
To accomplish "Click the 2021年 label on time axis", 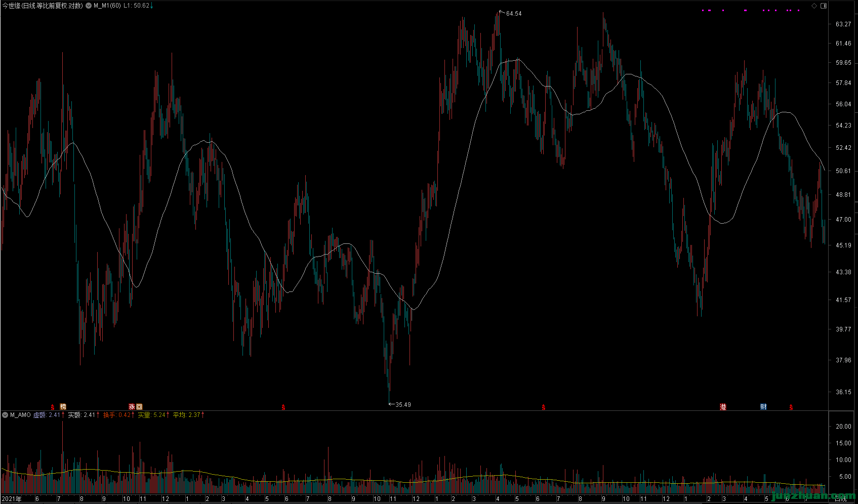I will pyautogui.click(x=12, y=499).
